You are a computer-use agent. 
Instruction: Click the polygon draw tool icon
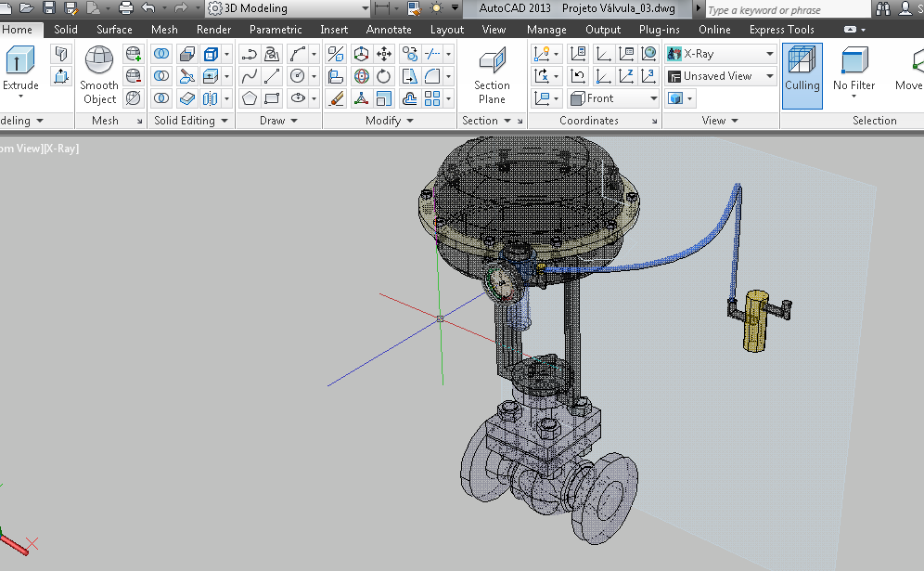tap(250, 98)
